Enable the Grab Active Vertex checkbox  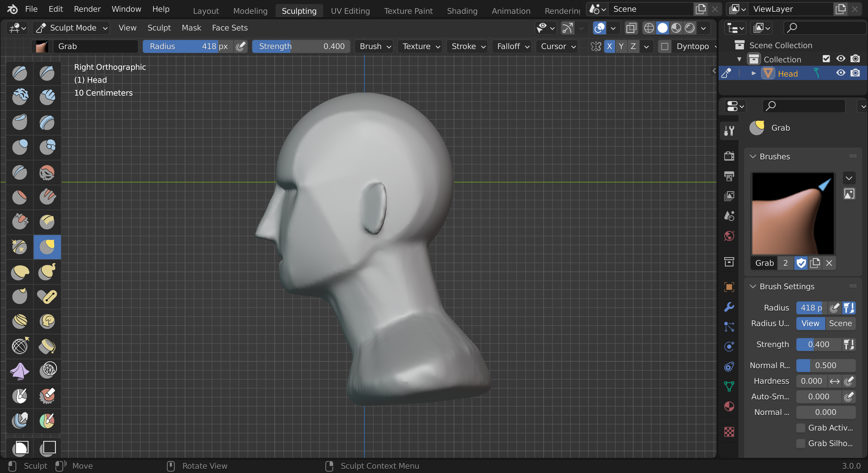point(801,428)
